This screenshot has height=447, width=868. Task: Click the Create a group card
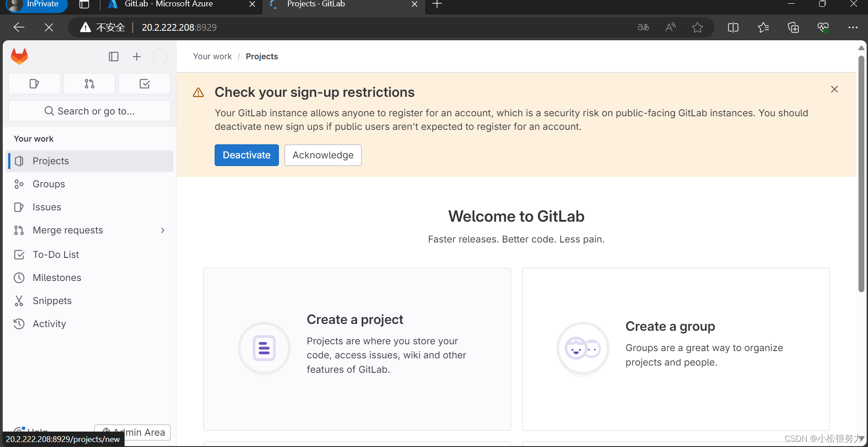point(676,349)
